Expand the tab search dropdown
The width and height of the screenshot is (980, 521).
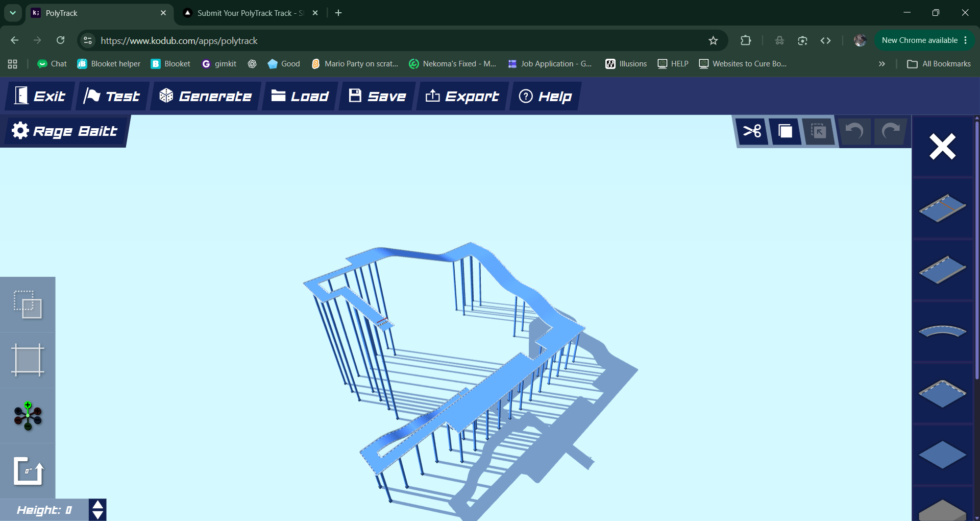click(13, 13)
